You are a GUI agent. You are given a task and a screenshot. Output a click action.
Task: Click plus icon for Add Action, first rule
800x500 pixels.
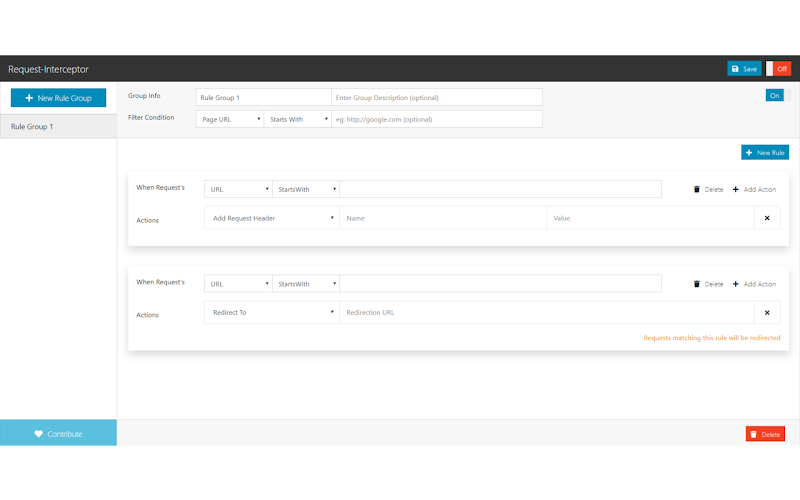[x=735, y=189]
